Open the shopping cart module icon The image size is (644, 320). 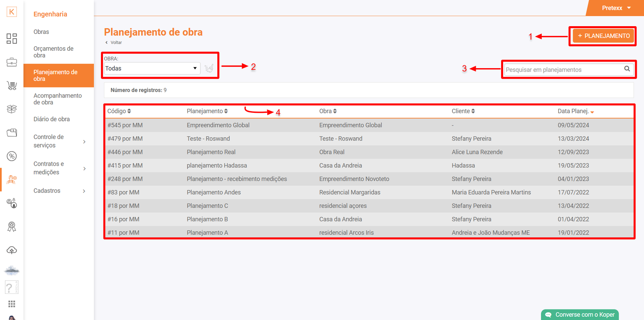click(12, 85)
